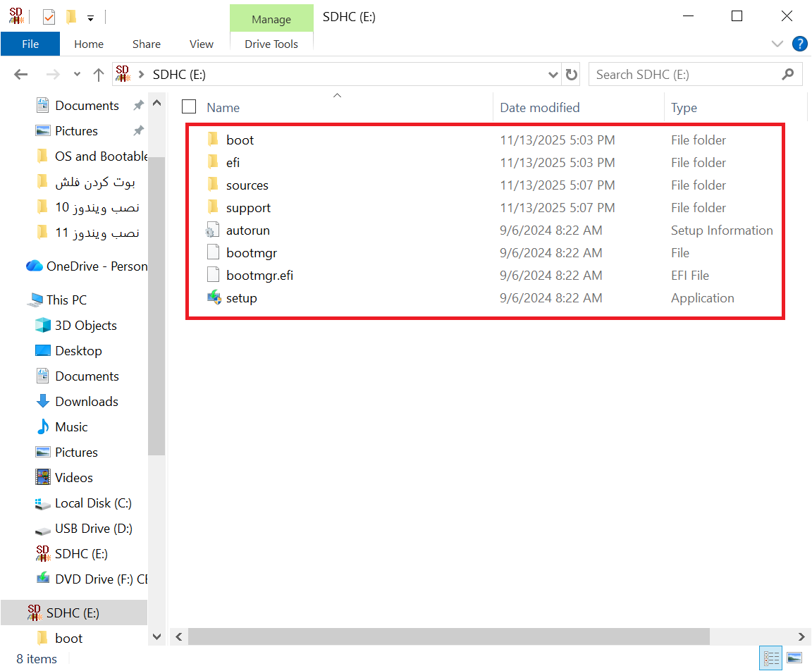Open the File menu
The image size is (812, 671).
pyautogui.click(x=30, y=44)
